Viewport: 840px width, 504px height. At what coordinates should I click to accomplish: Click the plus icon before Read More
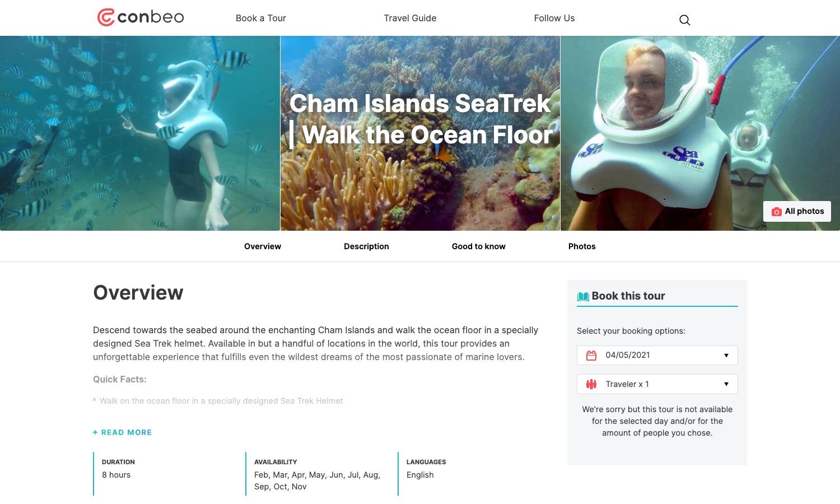[x=95, y=432]
